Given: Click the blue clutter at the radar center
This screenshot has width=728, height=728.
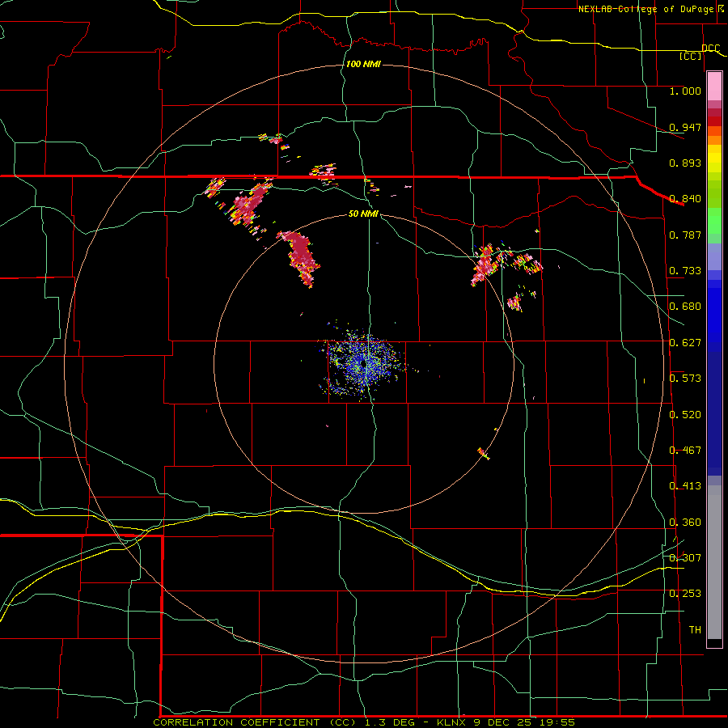Looking at the screenshot, I should pos(363,363).
